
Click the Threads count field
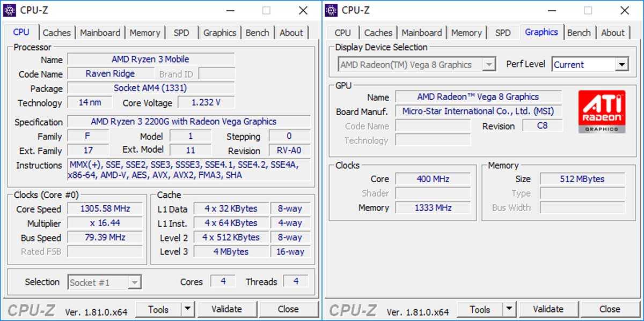click(x=296, y=281)
